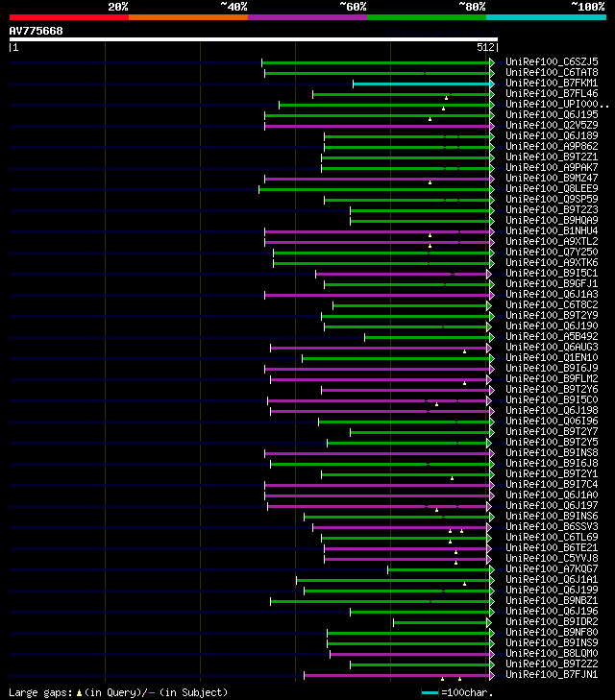Select the UniRef100_B7FKM1 hit label
This screenshot has width=615, height=700.
point(552,83)
